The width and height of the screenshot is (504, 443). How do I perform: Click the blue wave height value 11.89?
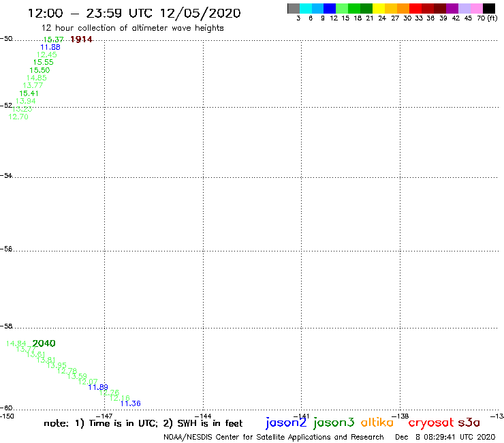(98, 387)
